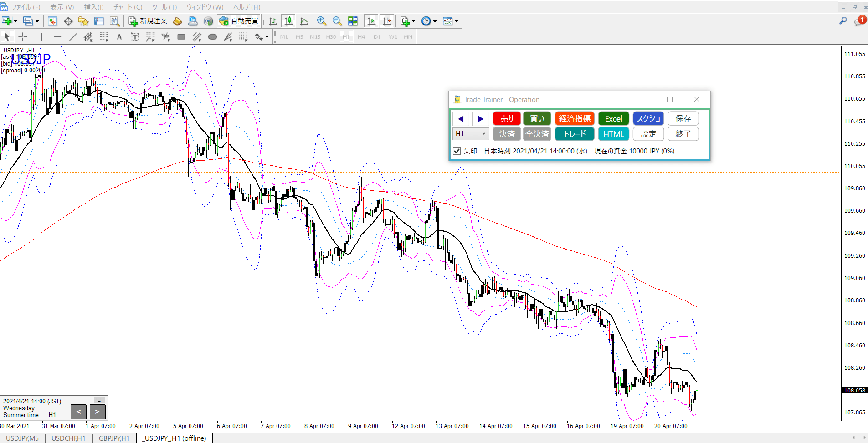Toggle candlestick chart display mode
The width and height of the screenshot is (868, 443).
pyautogui.click(x=288, y=21)
